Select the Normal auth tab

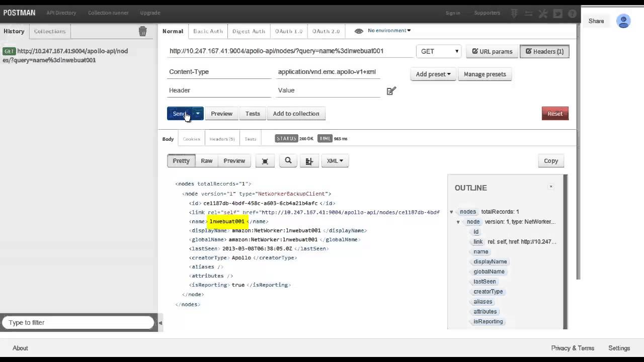pos(173,31)
